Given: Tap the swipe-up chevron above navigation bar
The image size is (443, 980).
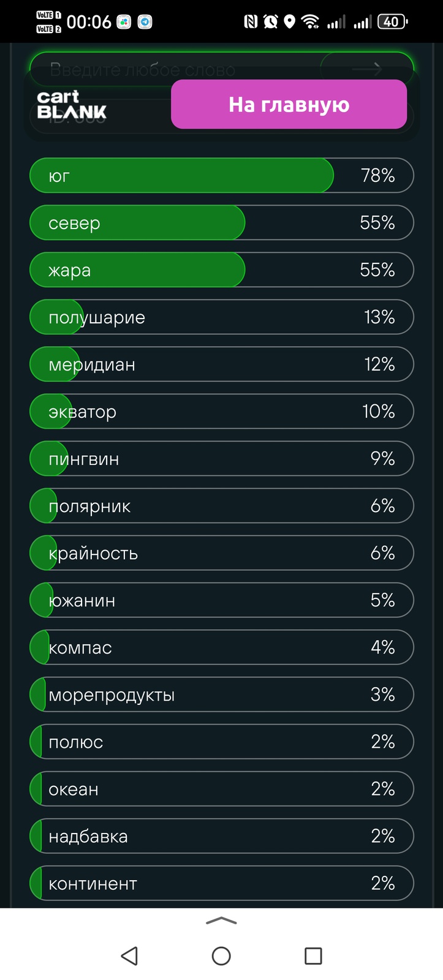Looking at the screenshot, I should [221, 921].
